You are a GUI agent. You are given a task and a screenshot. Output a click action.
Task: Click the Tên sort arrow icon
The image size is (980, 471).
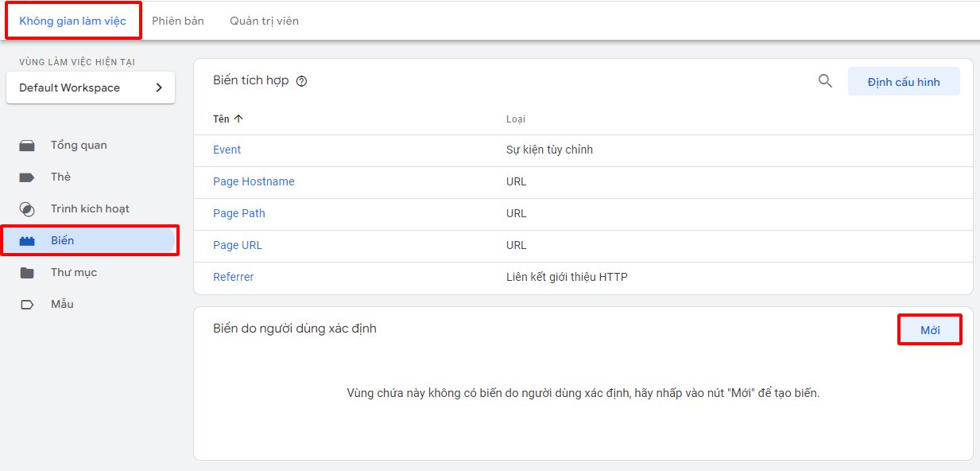coord(238,119)
